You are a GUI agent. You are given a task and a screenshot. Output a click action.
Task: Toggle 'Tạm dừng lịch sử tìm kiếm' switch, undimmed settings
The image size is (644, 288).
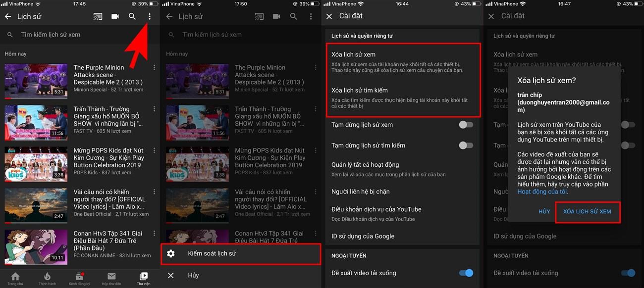466,145
